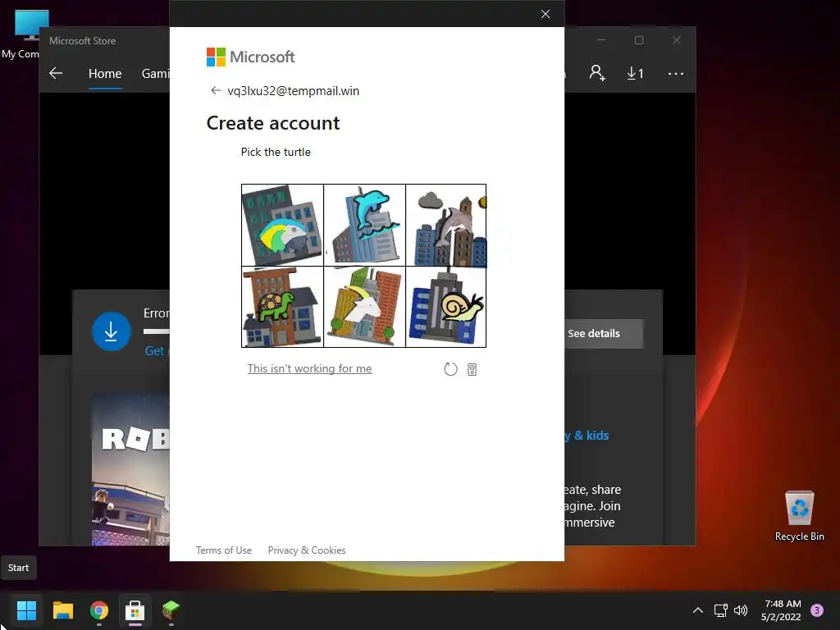Launch Google Chrome from the taskbar
This screenshot has height=630, width=840.
tap(99, 609)
